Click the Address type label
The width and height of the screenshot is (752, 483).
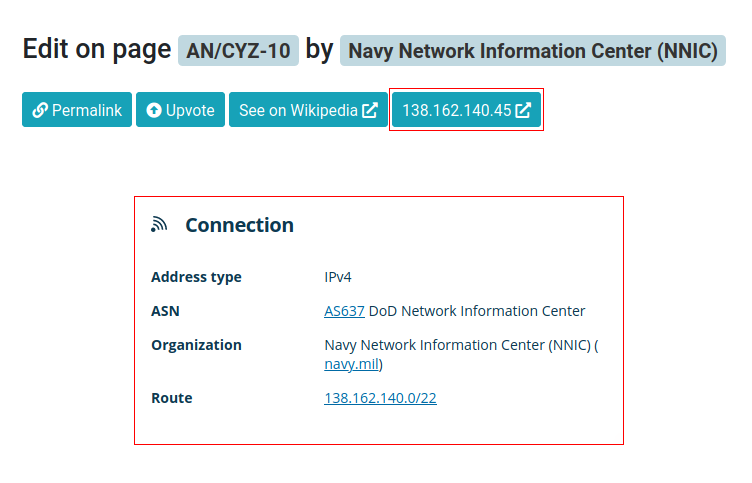[x=196, y=277]
